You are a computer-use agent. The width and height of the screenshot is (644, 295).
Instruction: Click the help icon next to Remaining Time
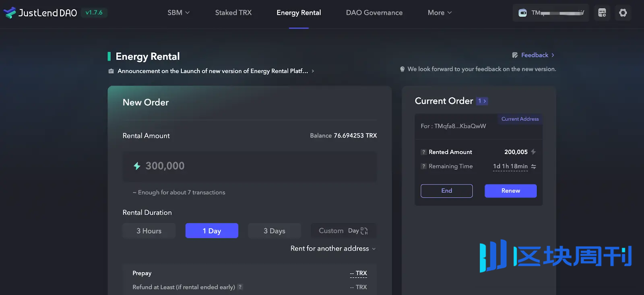tap(423, 166)
